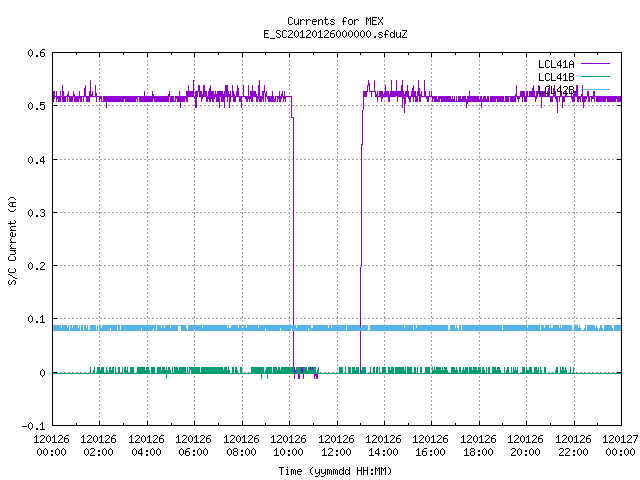The image size is (640, 480).
Task: Click the 16:00 x-axis time label
Action: click(431, 452)
